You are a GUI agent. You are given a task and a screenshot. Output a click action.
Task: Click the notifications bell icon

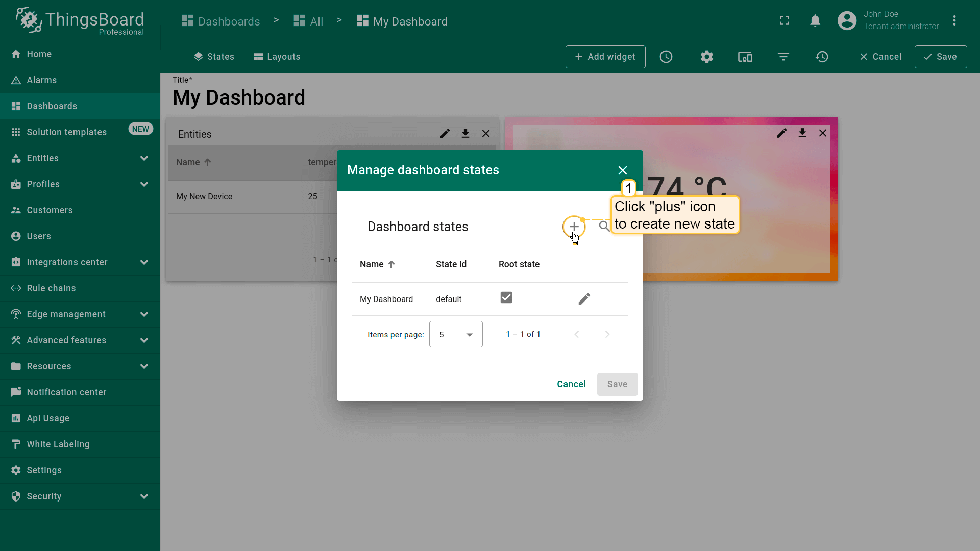click(x=815, y=21)
